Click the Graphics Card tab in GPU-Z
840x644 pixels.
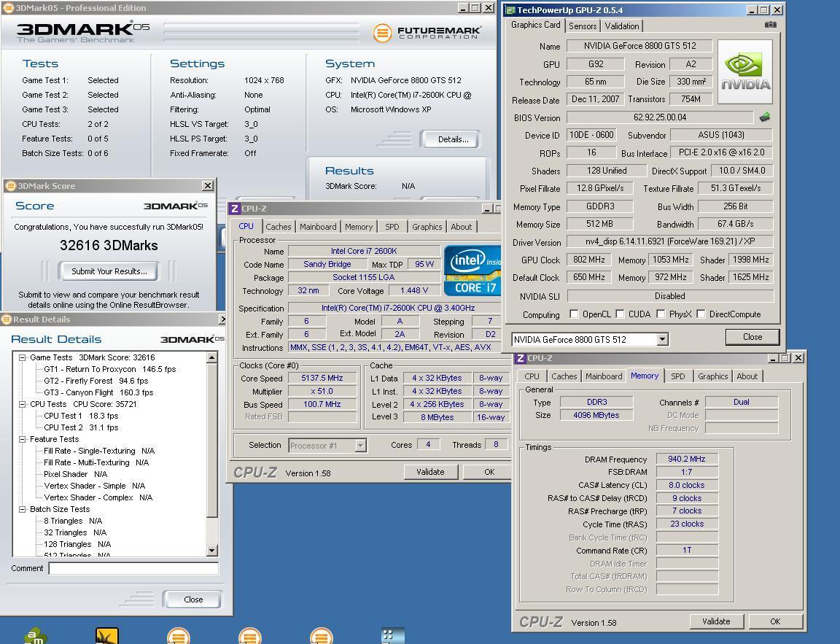535,25
